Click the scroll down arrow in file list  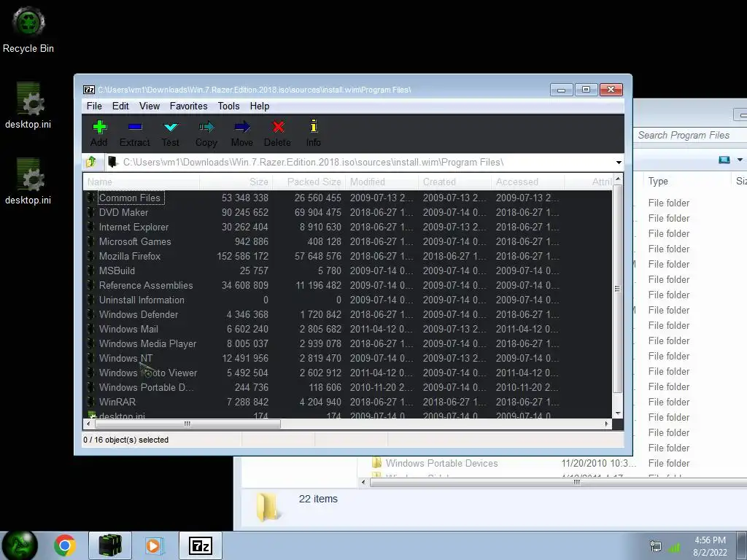(618, 413)
